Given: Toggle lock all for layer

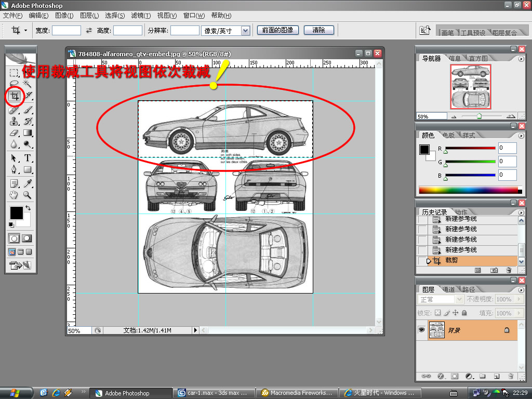Looking at the screenshot, I should (x=464, y=313).
